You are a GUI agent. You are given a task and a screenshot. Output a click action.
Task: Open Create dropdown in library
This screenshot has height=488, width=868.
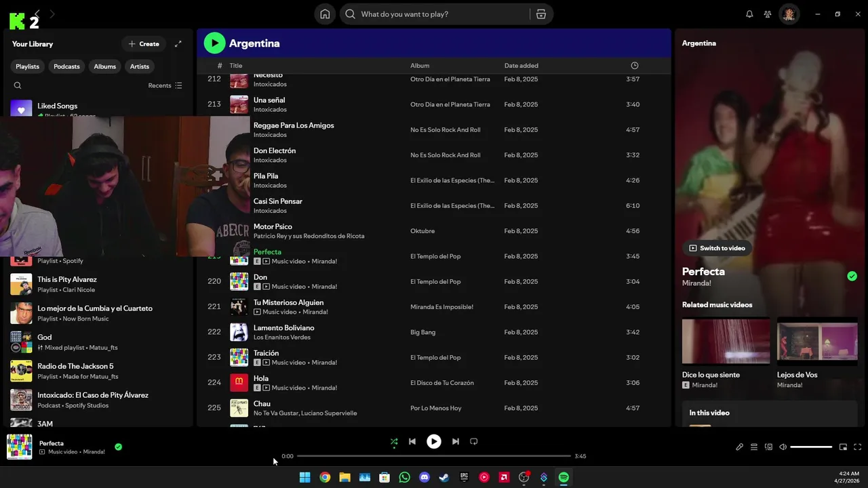point(144,44)
